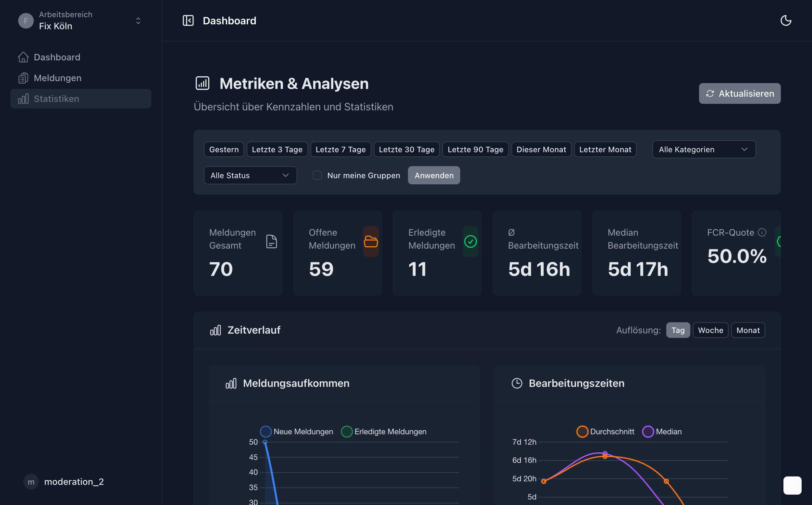Open Meldungen from the sidebar
Image resolution: width=812 pixels, height=505 pixels.
(57, 78)
